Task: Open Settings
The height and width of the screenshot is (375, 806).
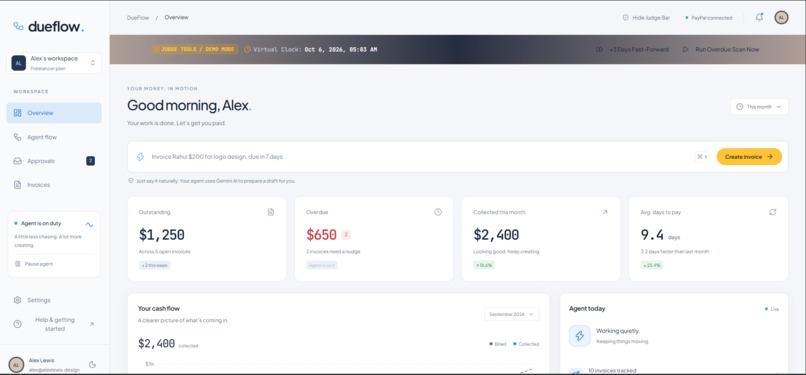Action: coord(54,300)
